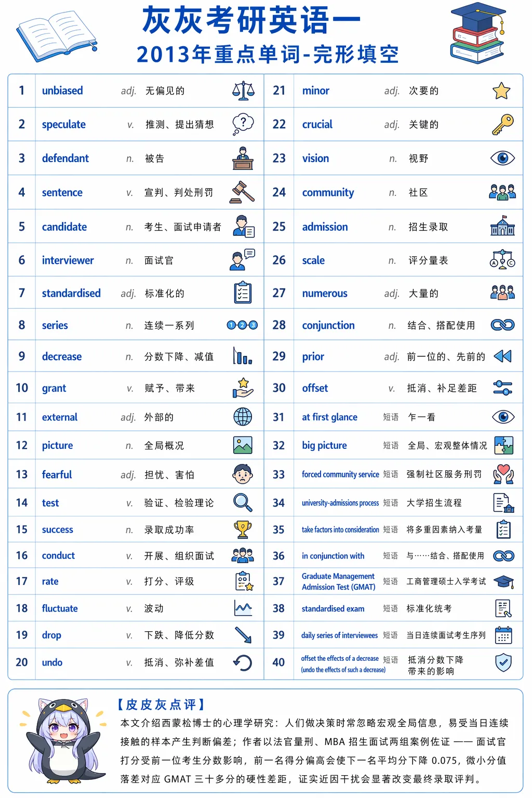Viewport: 532px width, 798px height.
Task: Click the globe icon in the external row
Action: coord(243,417)
